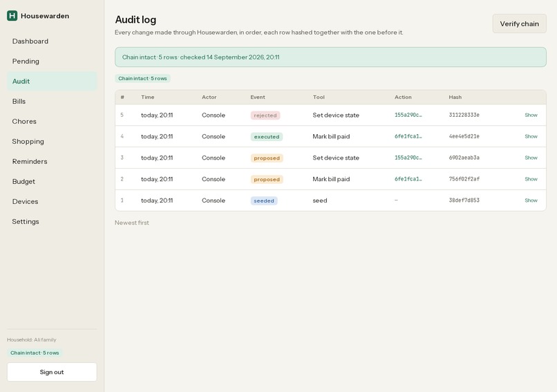557x392 pixels.
Task: Show details for row 3 proposed event
Action: pos(531,158)
